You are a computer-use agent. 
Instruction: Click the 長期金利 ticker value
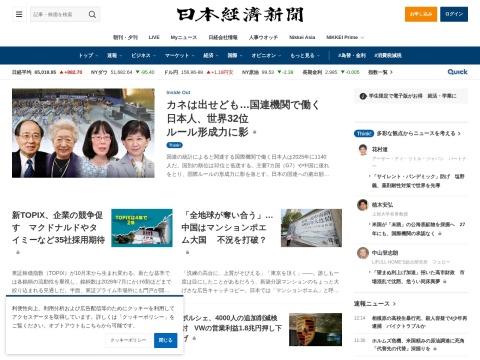pyautogui.click(x=331, y=72)
